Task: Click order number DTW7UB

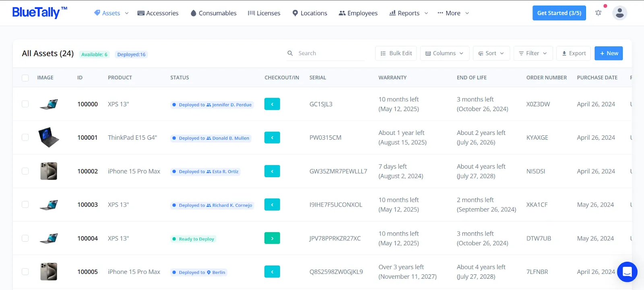Action: (x=539, y=238)
